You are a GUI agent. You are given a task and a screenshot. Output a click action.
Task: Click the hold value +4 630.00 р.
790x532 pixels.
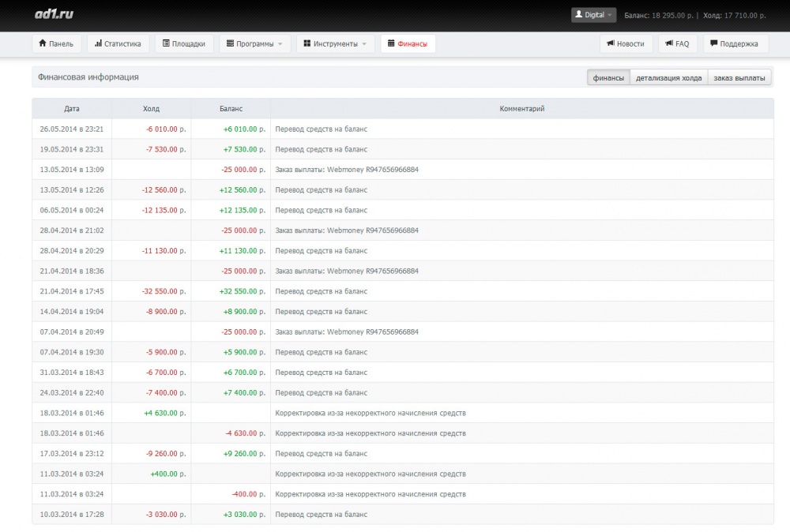165,414
